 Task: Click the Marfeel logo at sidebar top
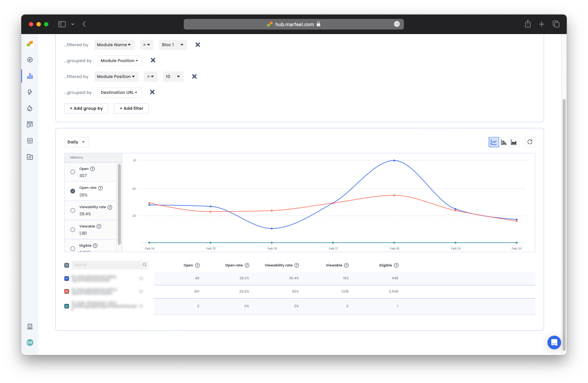30,44
